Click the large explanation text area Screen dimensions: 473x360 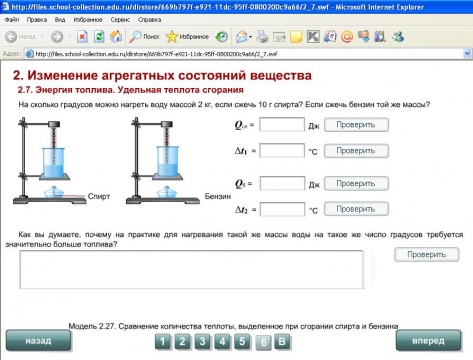[191, 269]
